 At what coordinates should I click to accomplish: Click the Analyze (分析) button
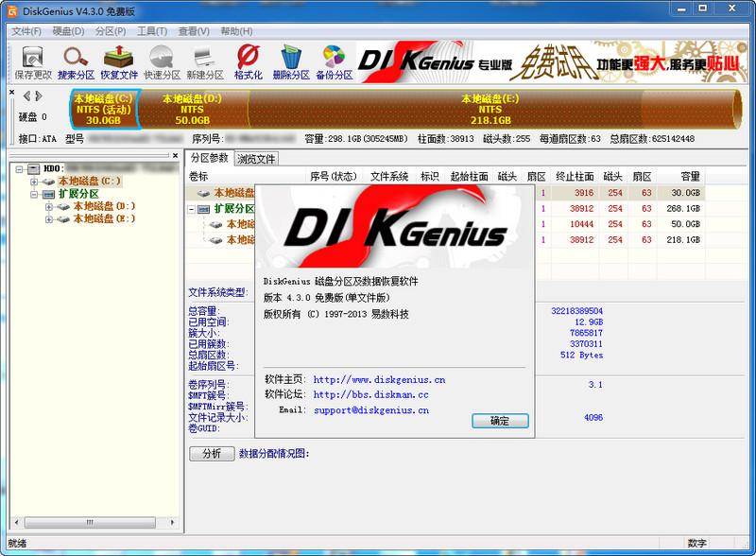pos(212,454)
